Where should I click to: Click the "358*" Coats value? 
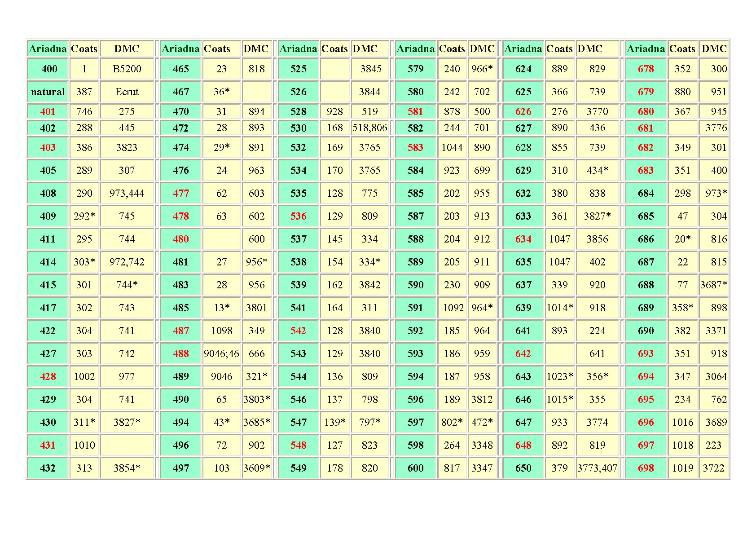(683, 308)
